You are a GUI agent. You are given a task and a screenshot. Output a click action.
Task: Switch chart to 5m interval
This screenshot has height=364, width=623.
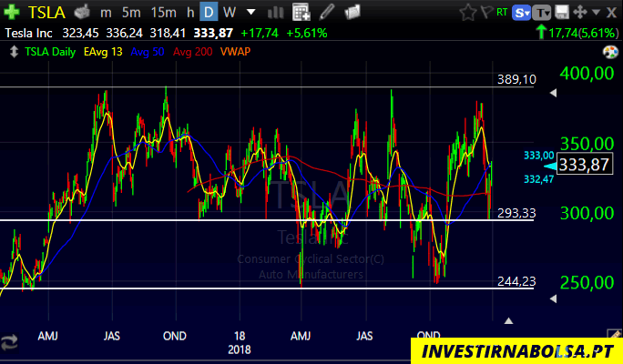coord(131,13)
